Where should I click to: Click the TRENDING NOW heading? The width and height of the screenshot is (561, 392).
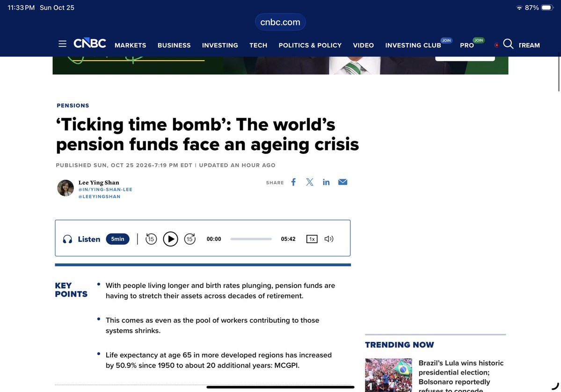399,345
